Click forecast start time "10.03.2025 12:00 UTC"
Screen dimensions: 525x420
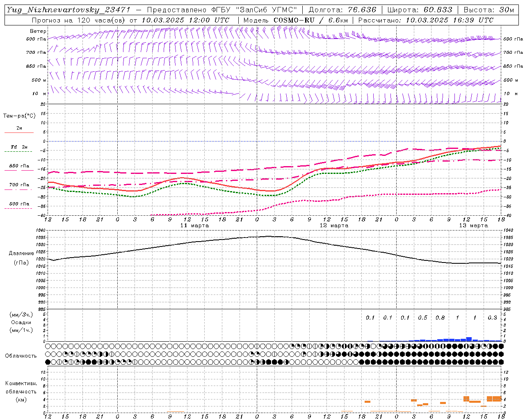(x=185, y=20)
